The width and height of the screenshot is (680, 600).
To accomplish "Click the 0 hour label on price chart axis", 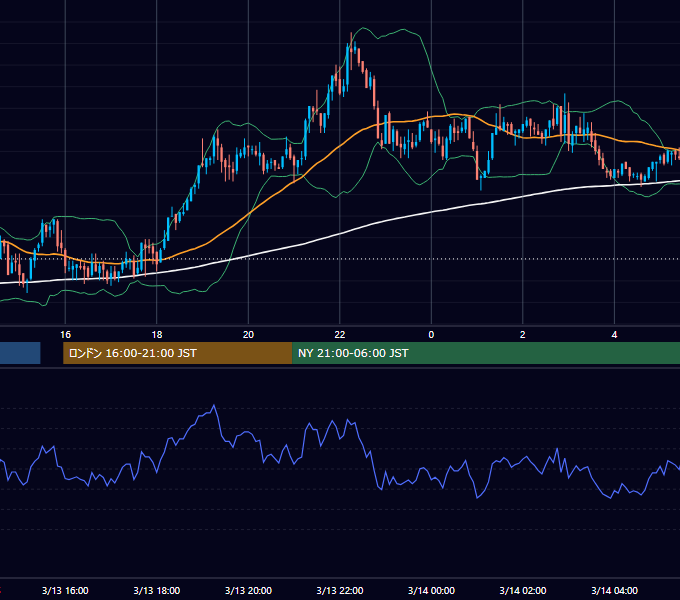I will (431, 335).
